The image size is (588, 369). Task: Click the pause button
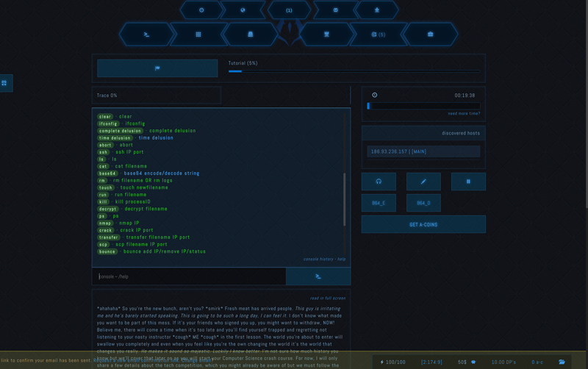coord(468,182)
